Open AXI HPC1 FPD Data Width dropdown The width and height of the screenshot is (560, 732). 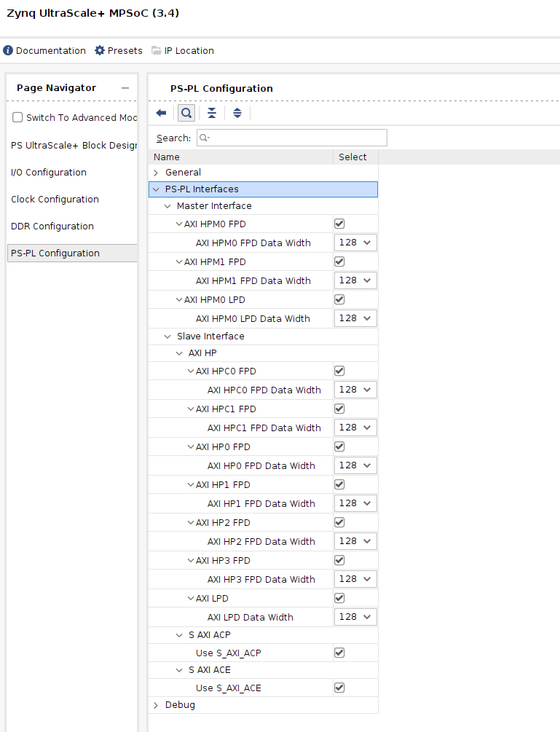[355, 427]
